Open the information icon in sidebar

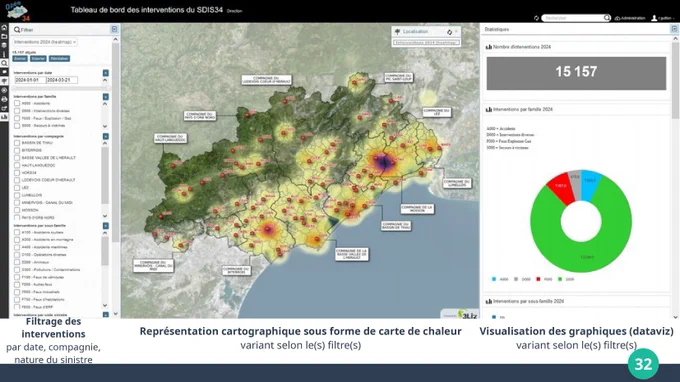tap(4, 54)
